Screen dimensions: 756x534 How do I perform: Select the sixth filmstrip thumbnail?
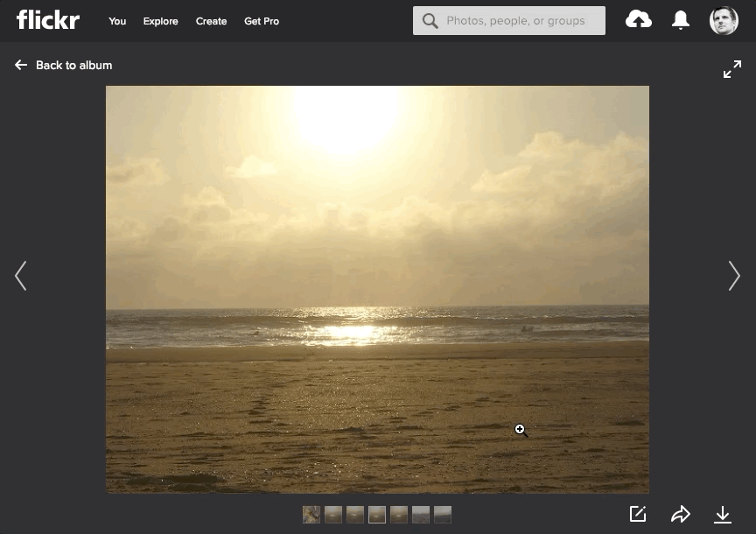[421, 515]
